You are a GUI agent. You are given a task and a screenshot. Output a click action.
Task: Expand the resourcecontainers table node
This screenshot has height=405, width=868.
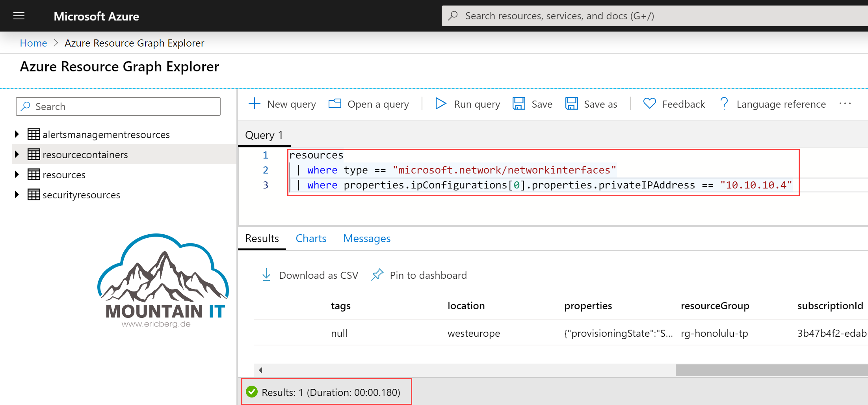17,154
